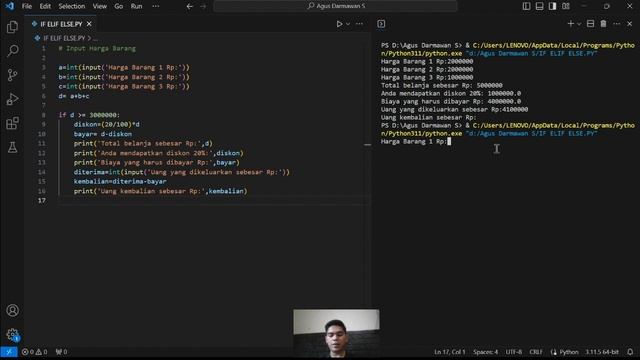The height and width of the screenshot is (360, 640).
Task: Open the Run button dropdown arrow
Action: coord(348,24)
